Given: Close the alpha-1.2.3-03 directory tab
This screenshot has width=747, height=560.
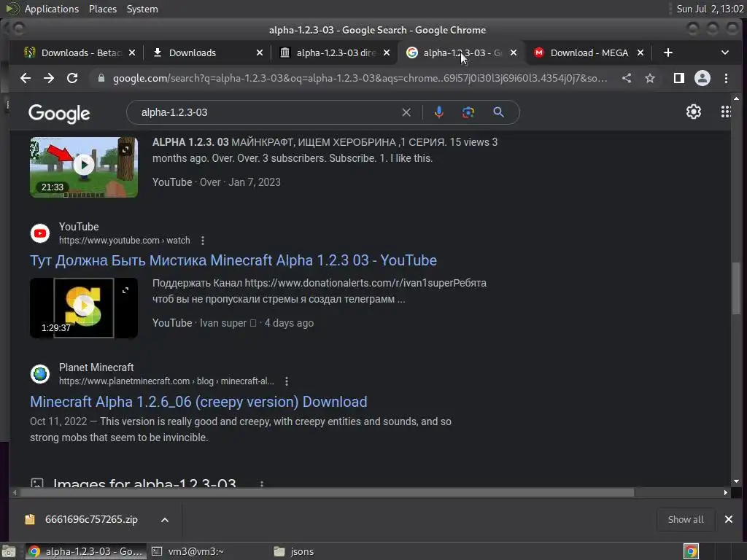Looking at the screenshot, I should 387,52.
